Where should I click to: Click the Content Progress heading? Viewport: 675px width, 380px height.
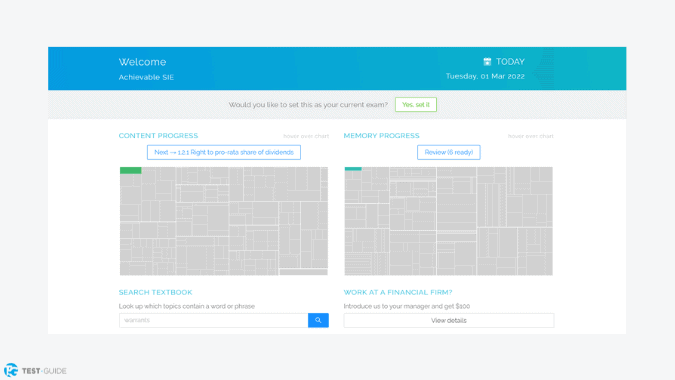[x=158, y=136]
